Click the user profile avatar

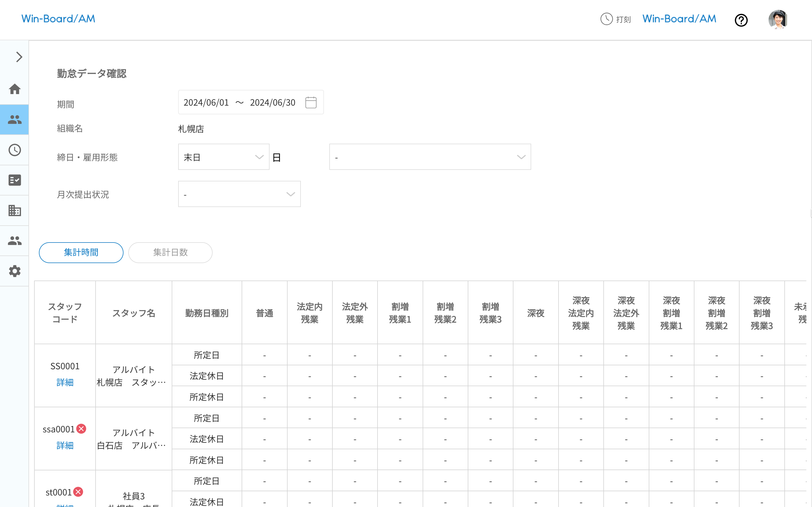coord(777,19)
